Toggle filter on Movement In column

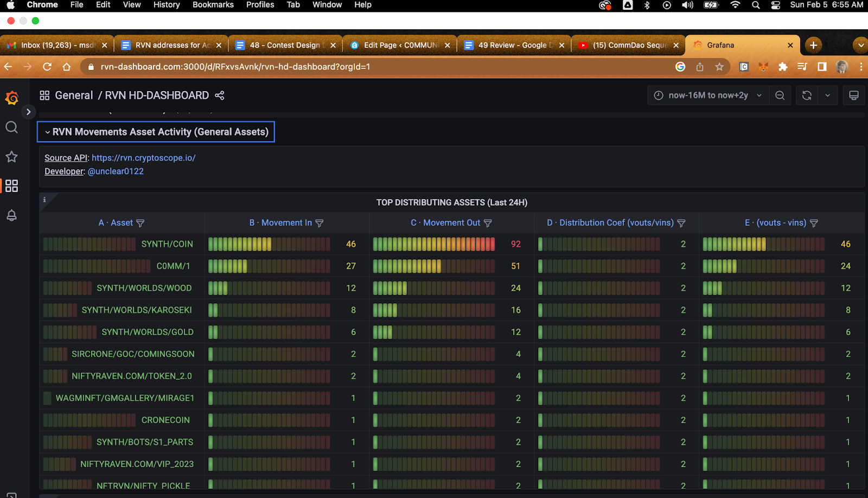tap(320, 223)
